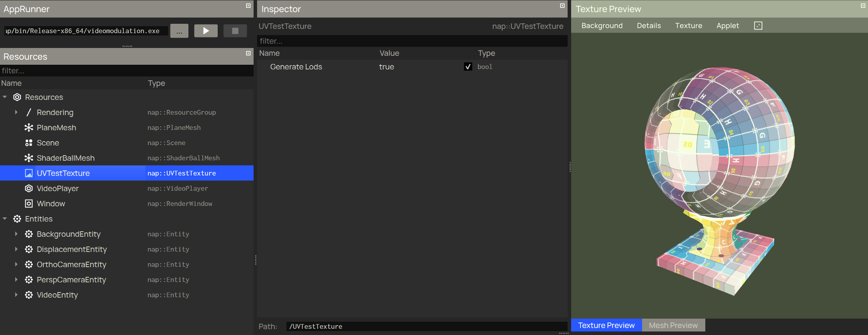Undock the Inspector panel via float icon
The height and width of the screenshot is (335, 868).
tap(562, 6)
